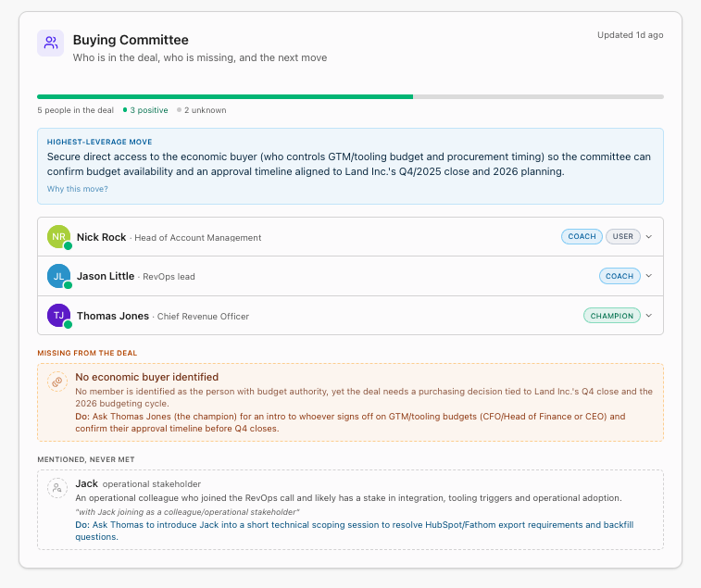Click the '3 positive' legend label
This screenshot has width=701, height=588.
(x=149, y=110)
